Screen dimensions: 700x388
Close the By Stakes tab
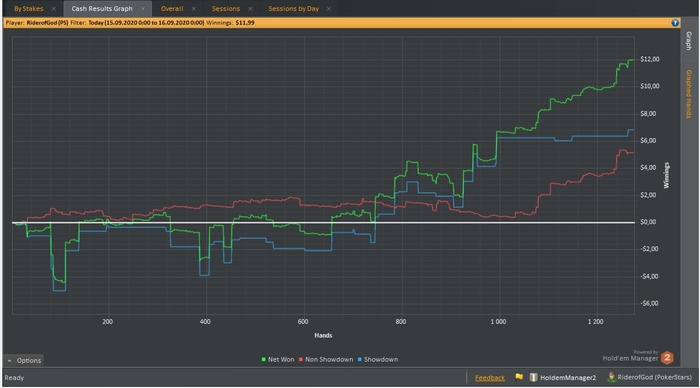click(54, 8)
